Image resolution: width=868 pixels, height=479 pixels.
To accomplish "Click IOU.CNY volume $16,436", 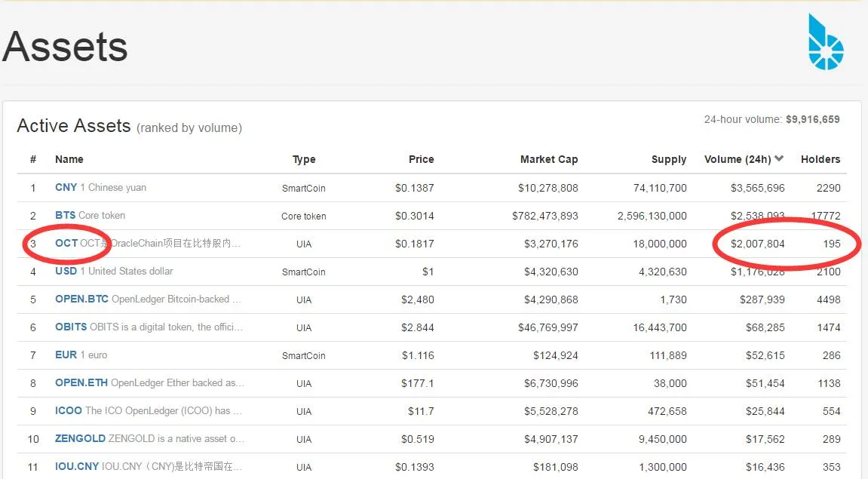I will (x=765, y=468).
